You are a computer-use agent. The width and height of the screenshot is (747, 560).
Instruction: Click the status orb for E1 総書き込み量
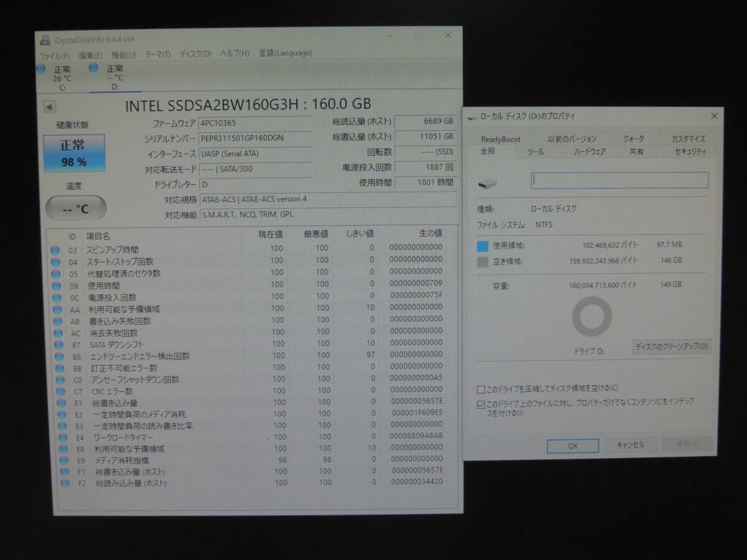(61, 403)
